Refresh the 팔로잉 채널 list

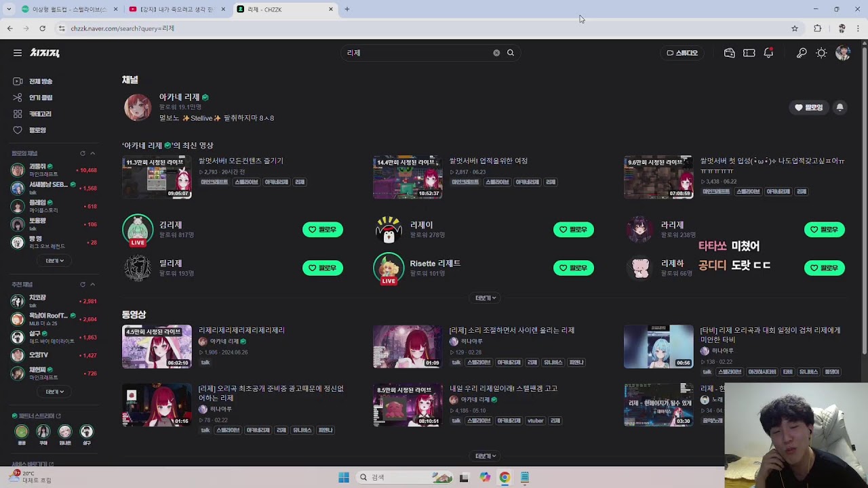coord(83,153)
